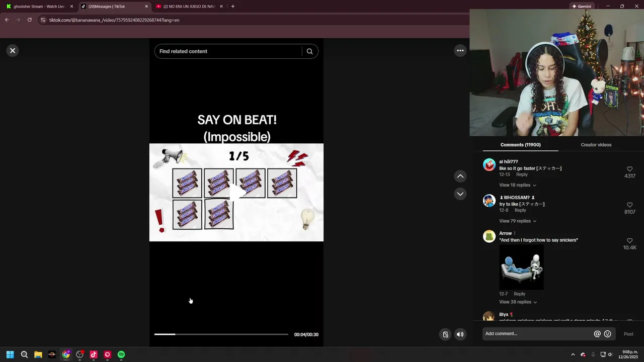This screenshot has height=362, width=644.
Task: View site information icon in address bar
Action: click(x=43, y=20)
